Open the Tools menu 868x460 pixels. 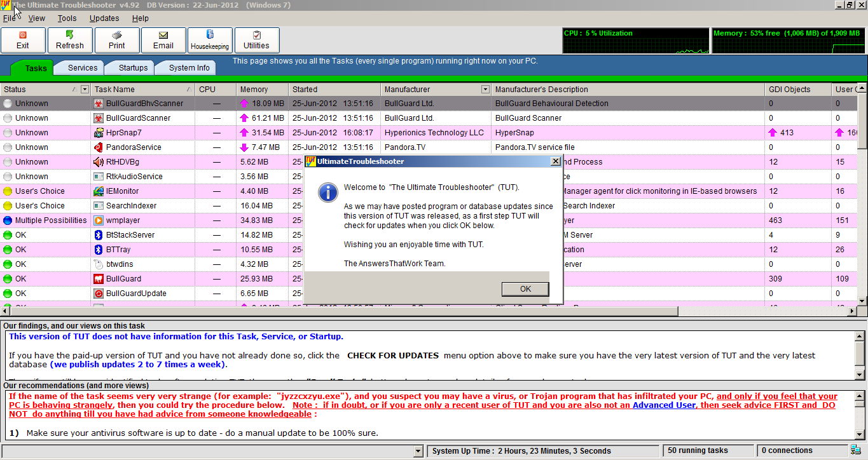pyautogui.click(x=67, y=18)
